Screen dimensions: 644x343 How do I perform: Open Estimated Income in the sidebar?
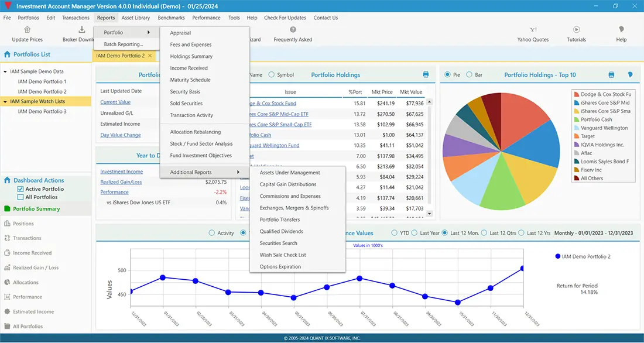click(33, 312)
